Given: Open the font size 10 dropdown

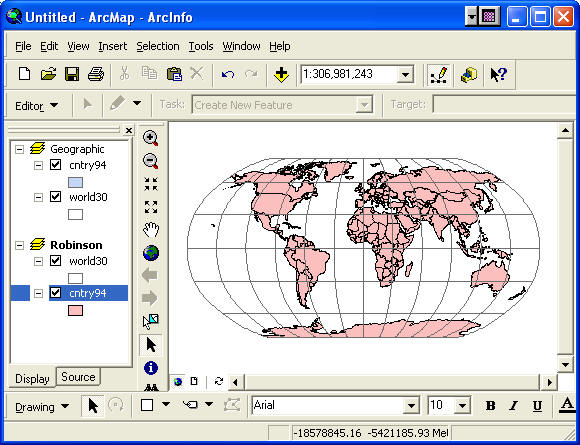Looking at the screenshot, I should (462, 406).
